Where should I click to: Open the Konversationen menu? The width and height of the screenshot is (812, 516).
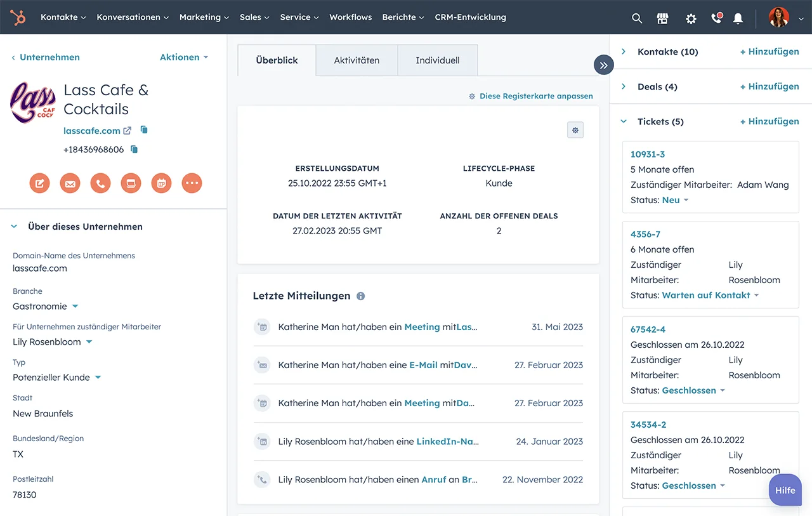pos(133,17)
